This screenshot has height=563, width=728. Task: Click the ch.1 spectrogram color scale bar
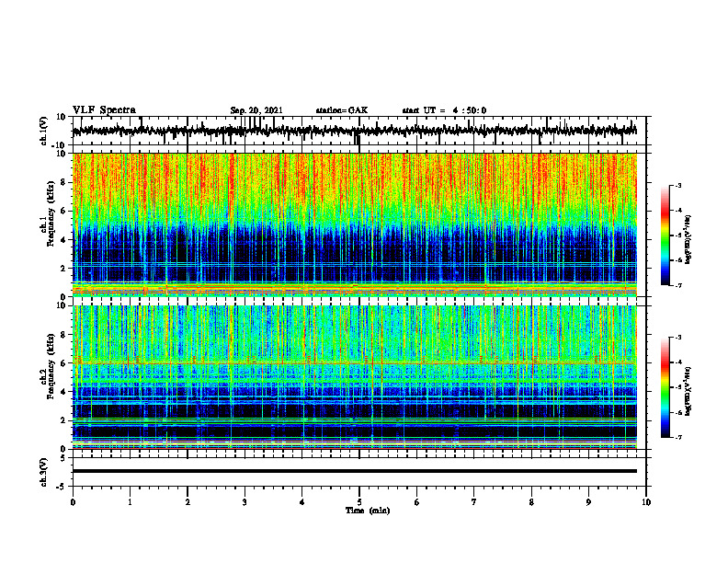[x=665, y=236]
